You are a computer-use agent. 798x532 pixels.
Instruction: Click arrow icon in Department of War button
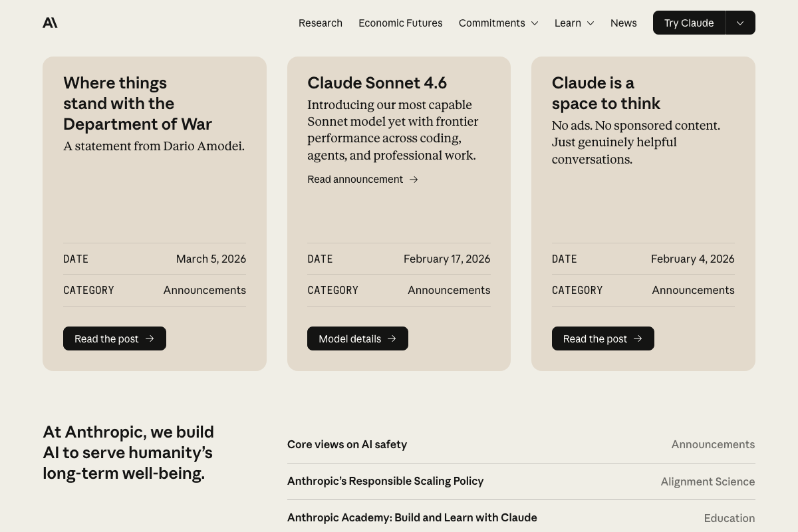pyautogui.click(x=150, y=338)
